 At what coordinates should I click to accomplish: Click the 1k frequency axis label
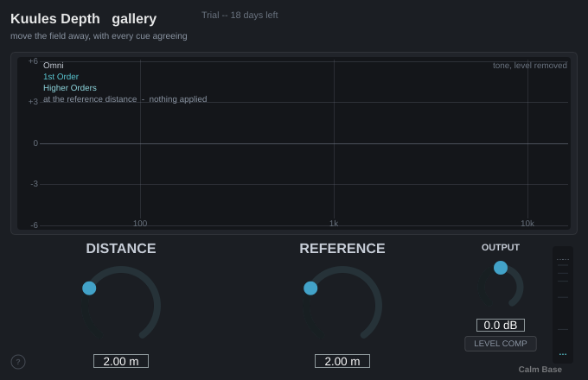(334, 224)
